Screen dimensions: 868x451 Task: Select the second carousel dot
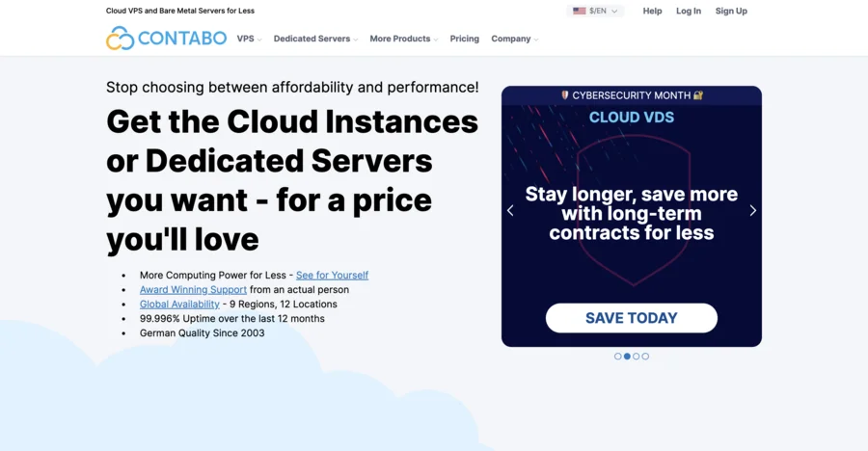point(627,357)
